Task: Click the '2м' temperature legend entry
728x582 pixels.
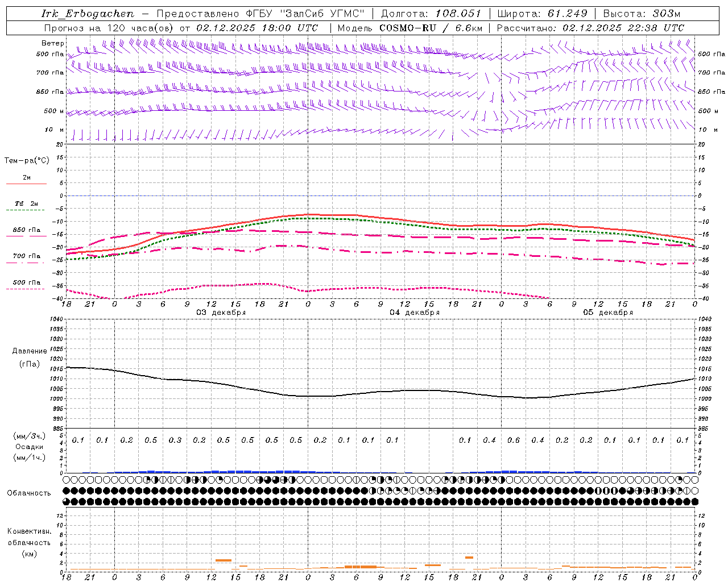Action: pos(27,178)
